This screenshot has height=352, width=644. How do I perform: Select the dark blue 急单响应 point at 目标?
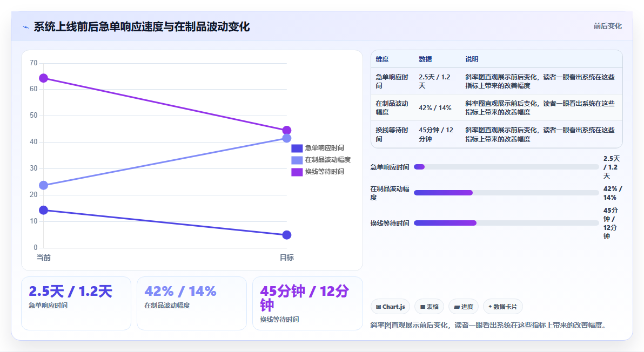click(x=287, y=235)
